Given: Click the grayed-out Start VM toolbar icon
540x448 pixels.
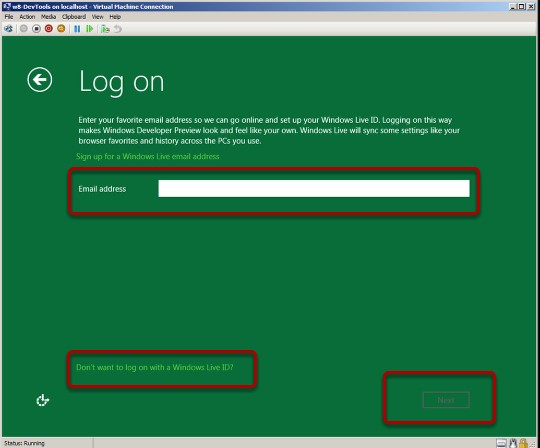Looking at the screenshot, I should click(x=23, y=29).
